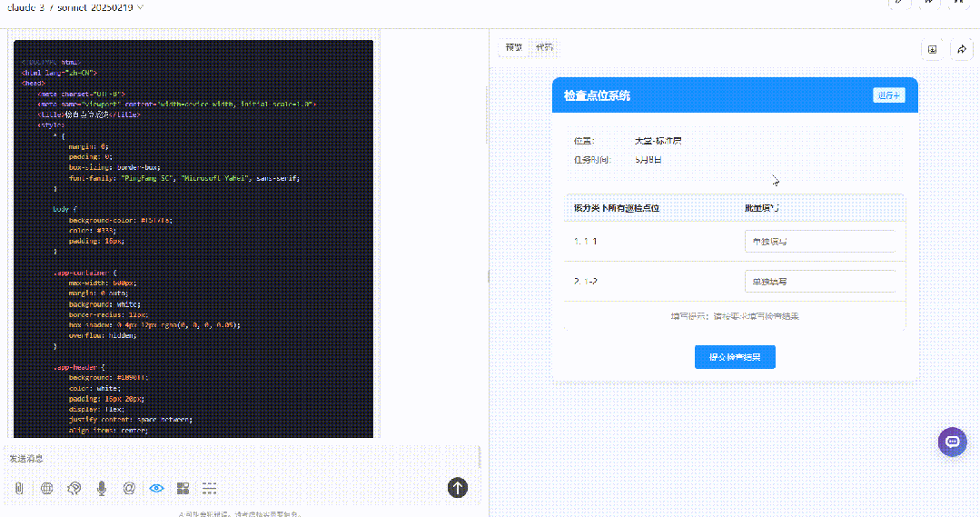Image resolution: width=980 pixels, height=517 pixels.
Task: Click the paperclip attachment icon
Action: pyautogui.click(x=19, y=488)
